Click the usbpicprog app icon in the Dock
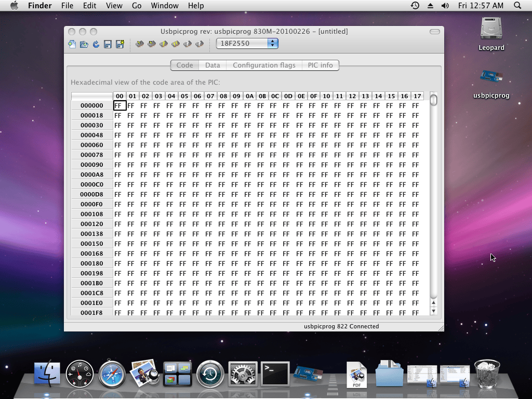 click(308, 374)
